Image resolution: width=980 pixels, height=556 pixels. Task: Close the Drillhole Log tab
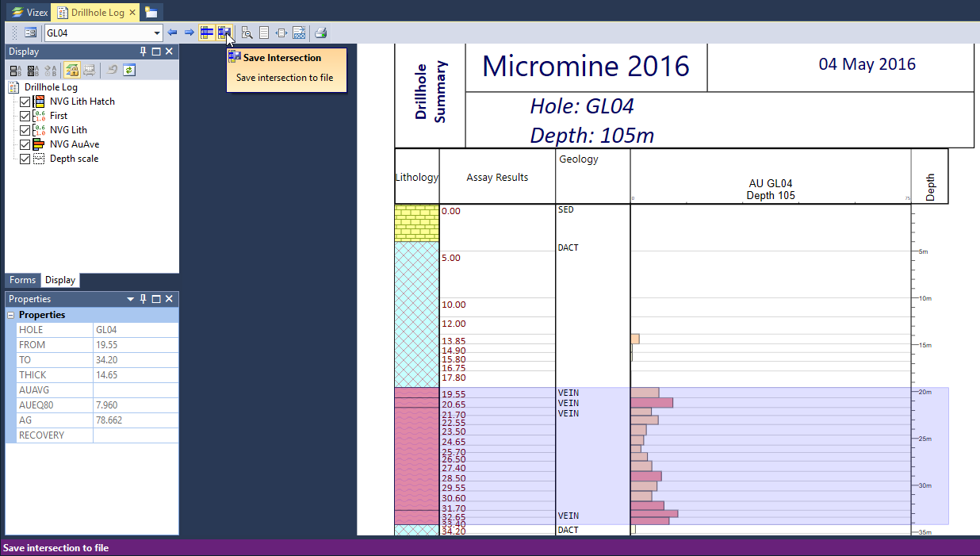(132, 13)
